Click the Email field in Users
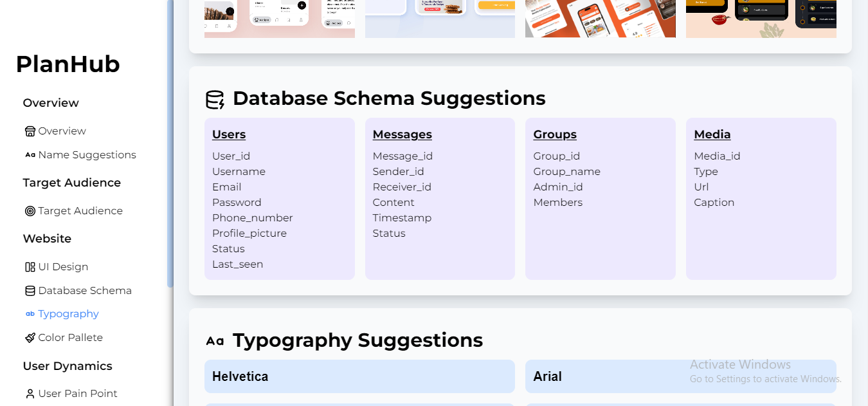 click(x=226, y=187)
